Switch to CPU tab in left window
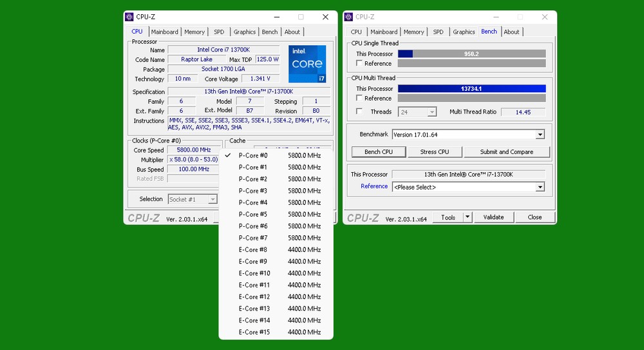644x350 pixels. pyautogui.click(x=137, y=32)
